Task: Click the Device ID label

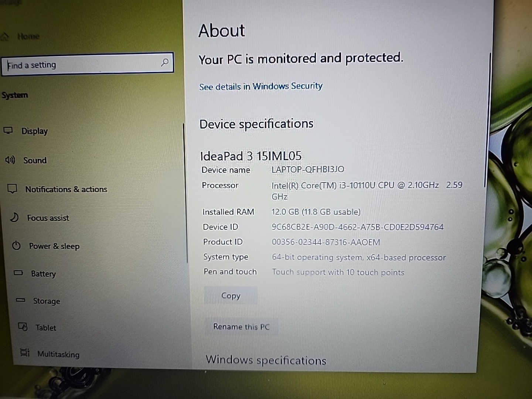Action: (221, 227)
